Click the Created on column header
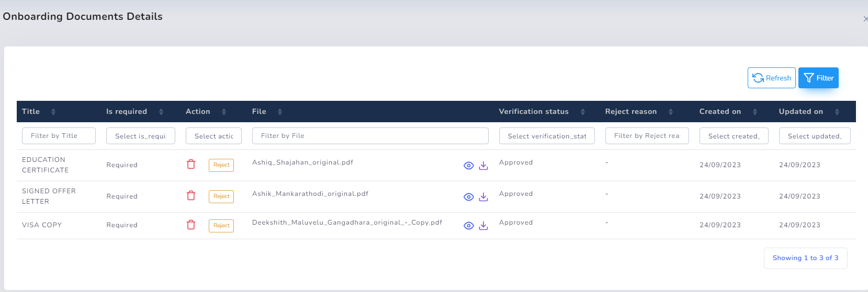The height and width of the screenshot is (292, 868). tap(720, 111)
